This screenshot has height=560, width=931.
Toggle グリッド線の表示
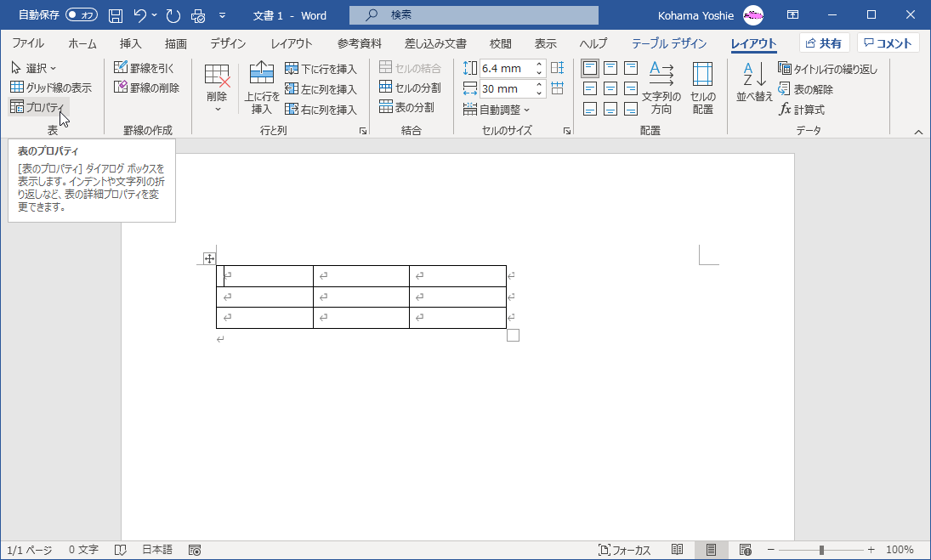pos(51,88)
